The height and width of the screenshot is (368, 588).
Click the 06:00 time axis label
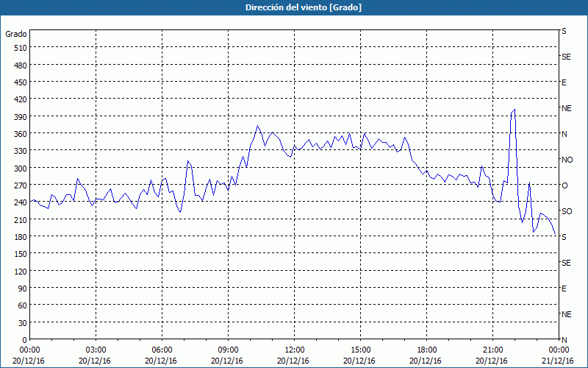click(162, 350)
